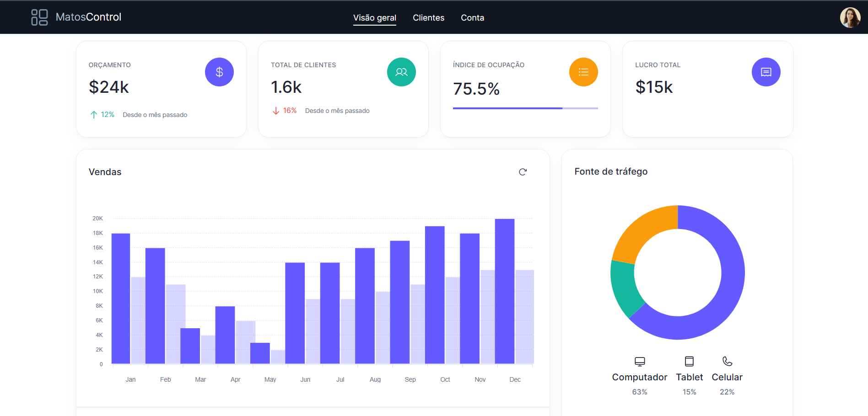
Task: Click the Lucro Total receipt icon
Action: pos(766,72)
